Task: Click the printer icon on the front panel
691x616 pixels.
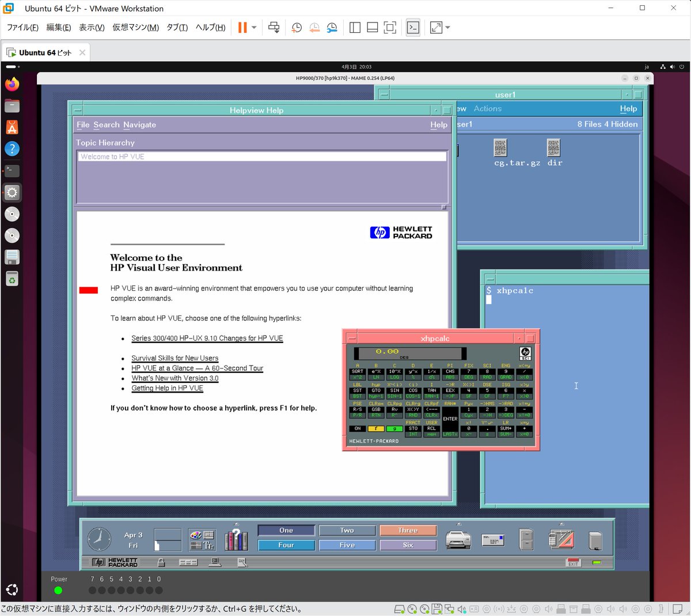Action: coord(458,540)
